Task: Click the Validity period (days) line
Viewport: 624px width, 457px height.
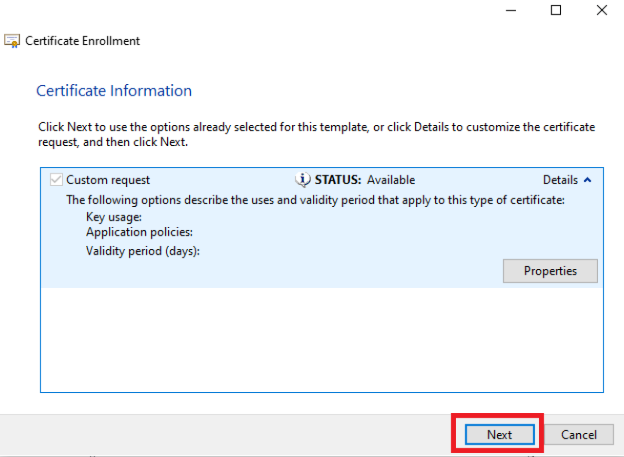Action: pyautogui.click(x=143, y=251)
